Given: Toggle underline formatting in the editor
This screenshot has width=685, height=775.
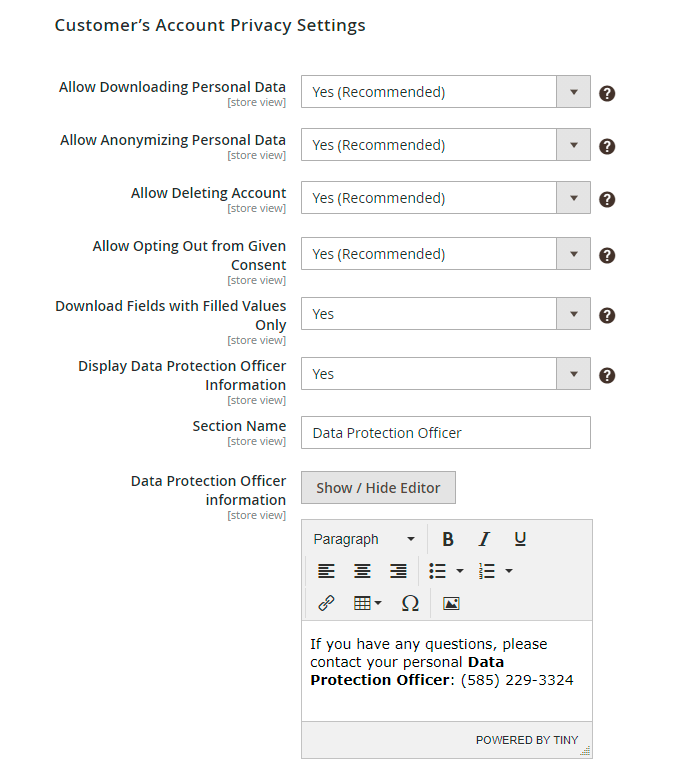Looking at the screenshot, I should (x=520, y=539).
